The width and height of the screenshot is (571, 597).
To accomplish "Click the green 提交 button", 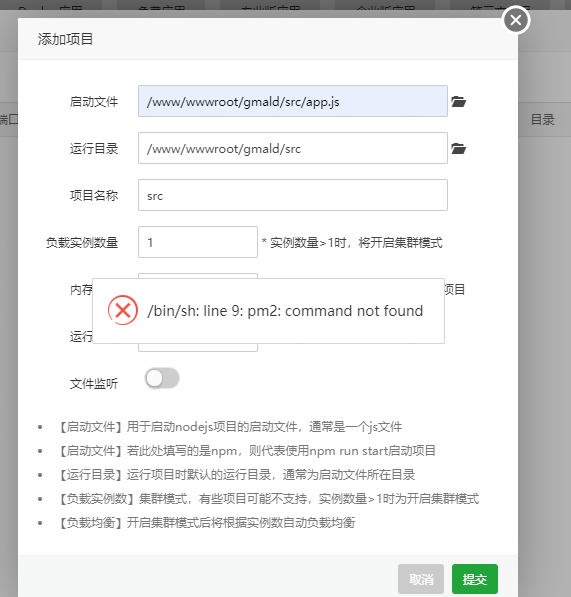I will (475, 579).
